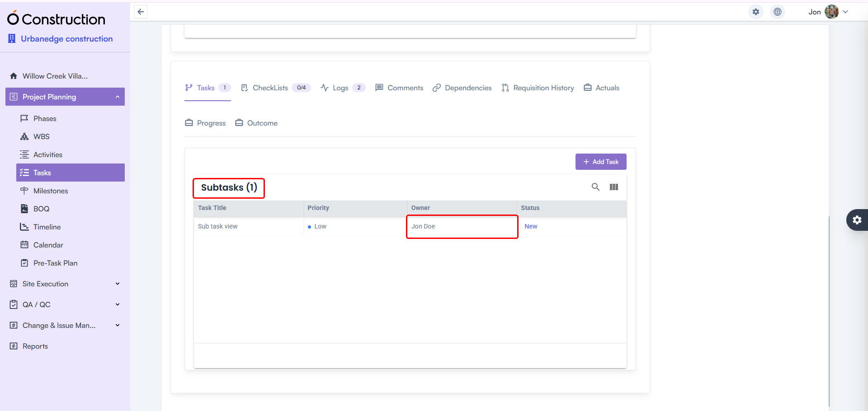868x411 pixels.
Task: Click the settings gear in top bar
Action: click(x=755, y=12)
